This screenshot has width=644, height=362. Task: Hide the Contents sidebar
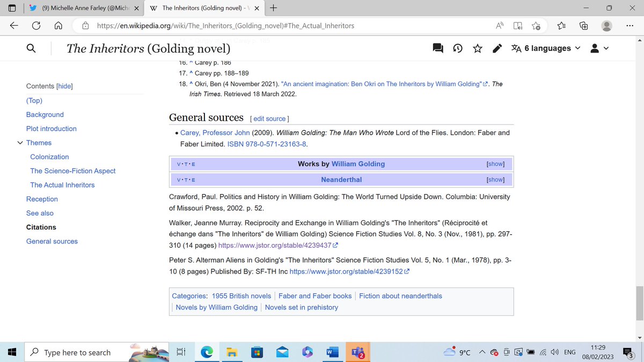pyautogui.click(x=65, y=86)
